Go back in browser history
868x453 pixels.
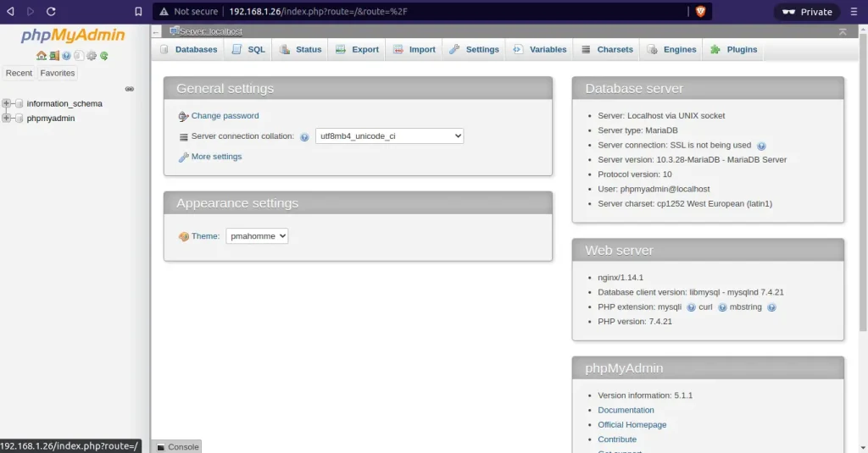(10, 12)
